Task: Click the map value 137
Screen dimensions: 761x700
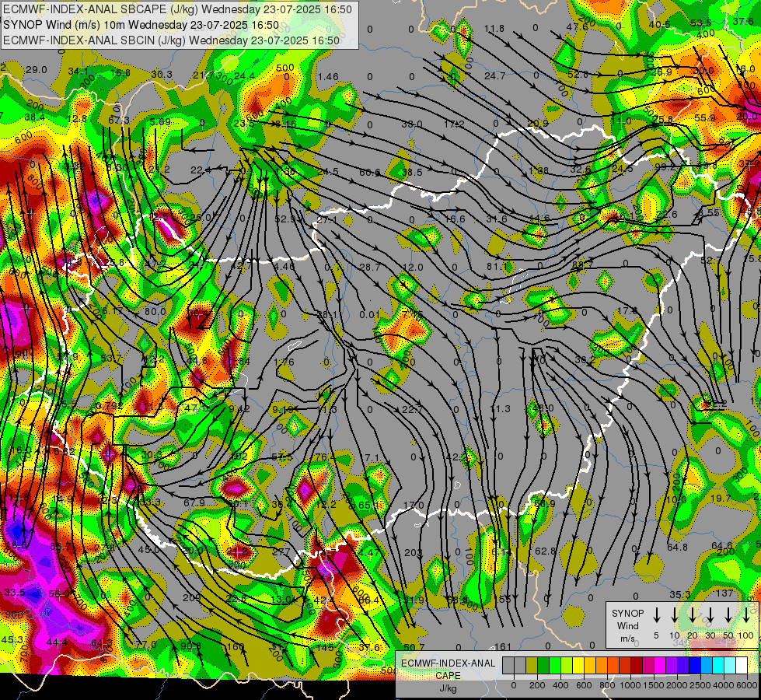Action: coord(724,593)
